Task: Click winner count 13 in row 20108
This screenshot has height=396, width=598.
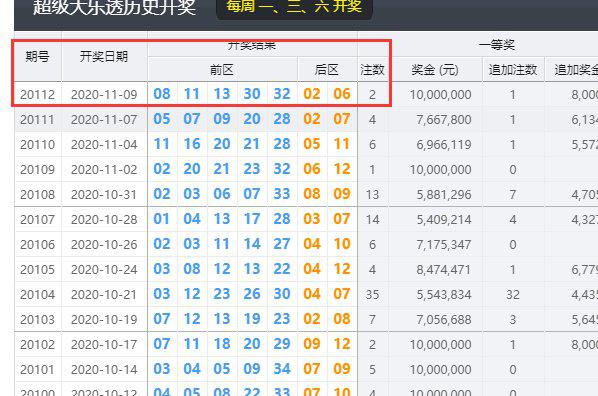Action: point(372,195)
